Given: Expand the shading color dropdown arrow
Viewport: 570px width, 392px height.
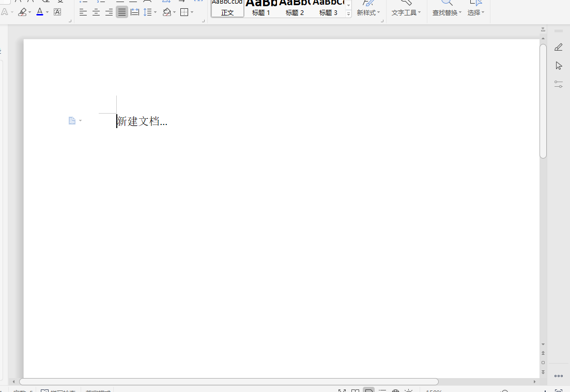Looking at the screenshot, I should tap(175, 12).
